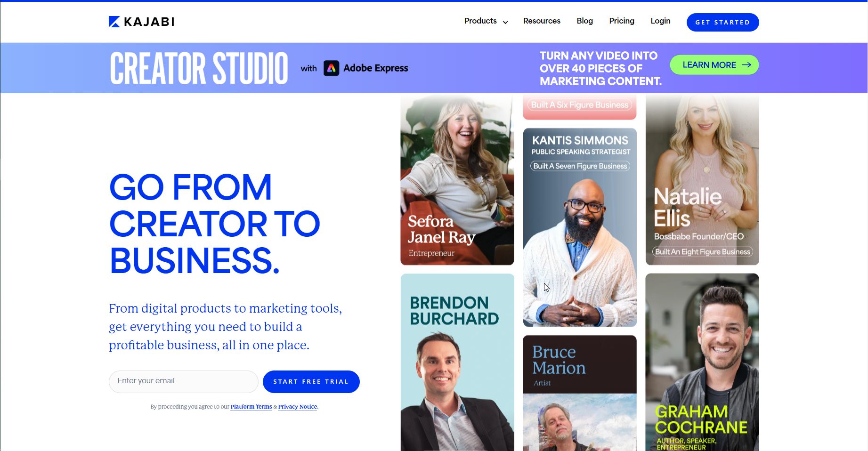Select the Graham Cochrane card
This screenshot has height=451, width=868.
click(x=702, y=362)
